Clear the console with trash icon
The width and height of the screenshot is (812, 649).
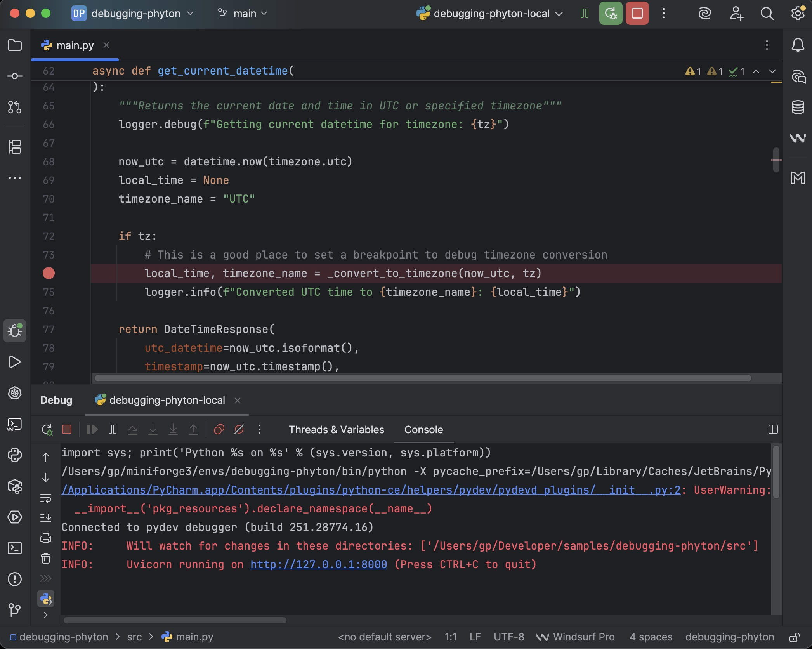[x=46, y=558]
